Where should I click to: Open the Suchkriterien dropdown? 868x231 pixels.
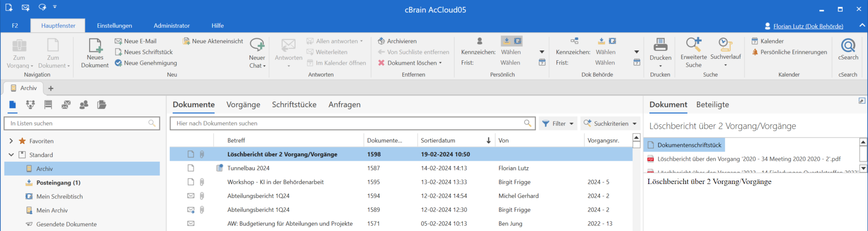610,124
